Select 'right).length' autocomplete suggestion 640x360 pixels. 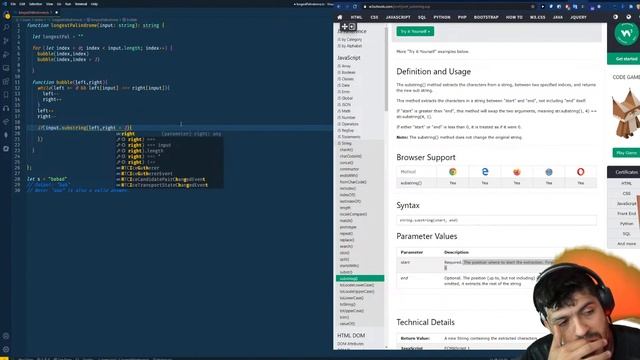170,151
